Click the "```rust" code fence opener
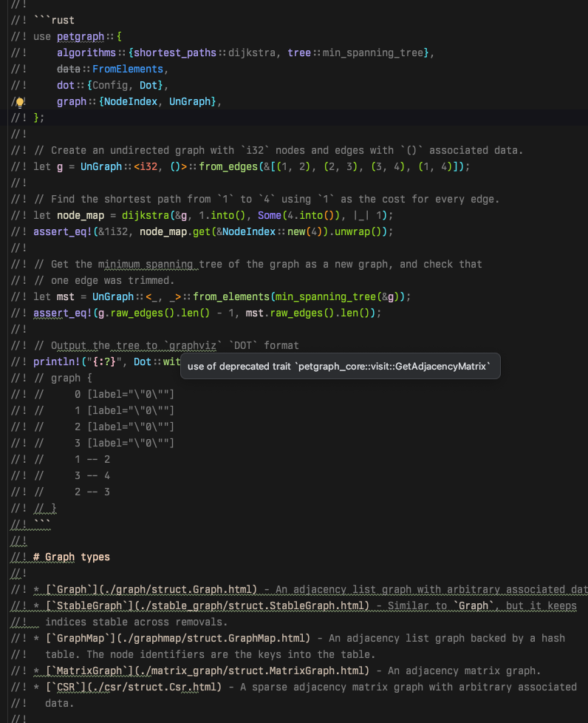Viewport: 588px width, 723px height. (54, 20)
